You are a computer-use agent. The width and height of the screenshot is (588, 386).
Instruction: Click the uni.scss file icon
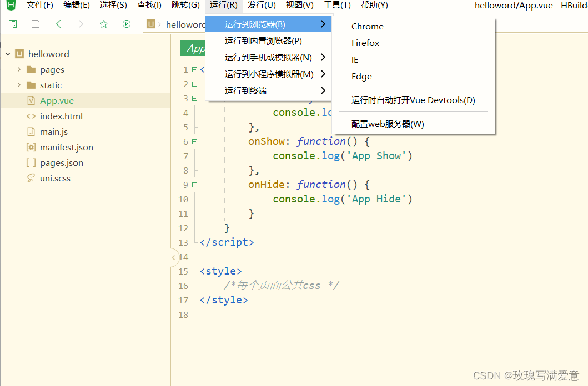[x=31, y=178]
